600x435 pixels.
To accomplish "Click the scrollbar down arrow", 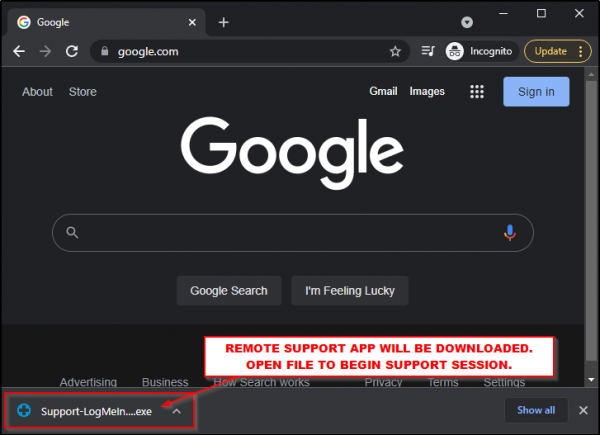I will [x=591, y=380].
